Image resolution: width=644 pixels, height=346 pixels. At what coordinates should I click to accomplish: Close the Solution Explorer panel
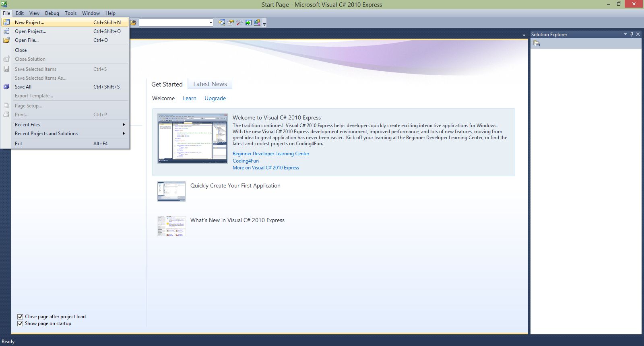click(x=638, y=34)
